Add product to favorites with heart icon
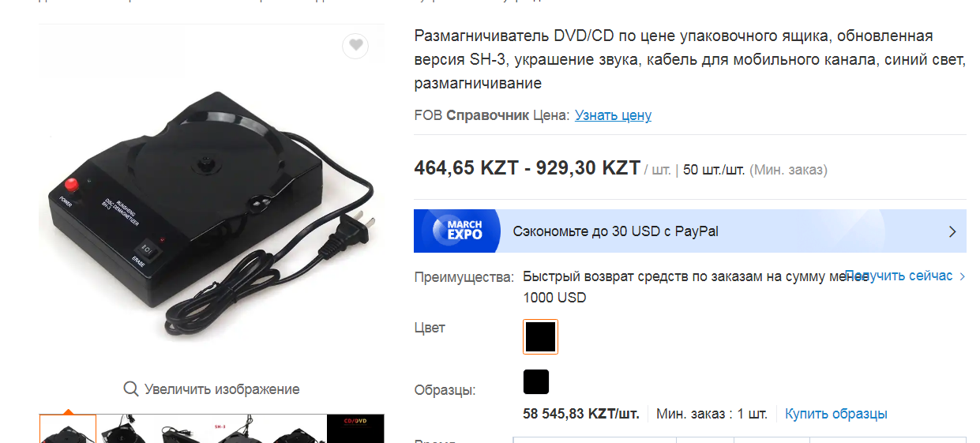 [355, 46]
